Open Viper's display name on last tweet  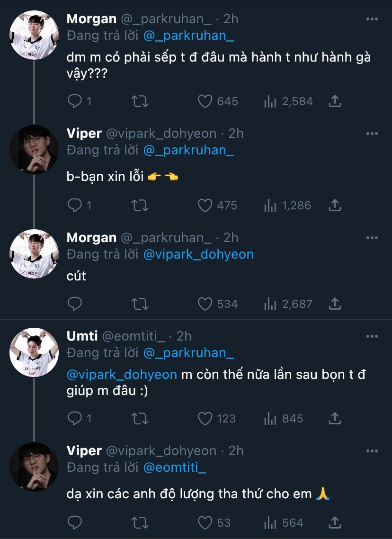(x=84, y=451)
